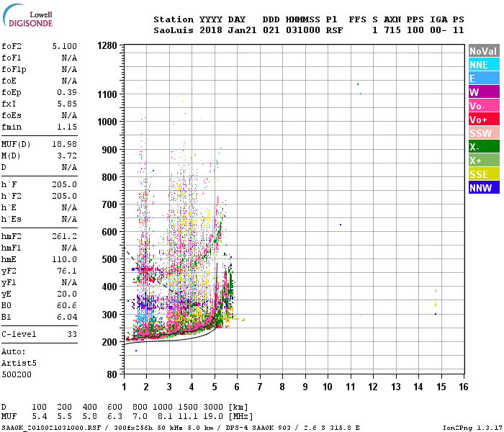Click the foF1 N/A value
Screen dimensions: 504x432
[69, 58]
